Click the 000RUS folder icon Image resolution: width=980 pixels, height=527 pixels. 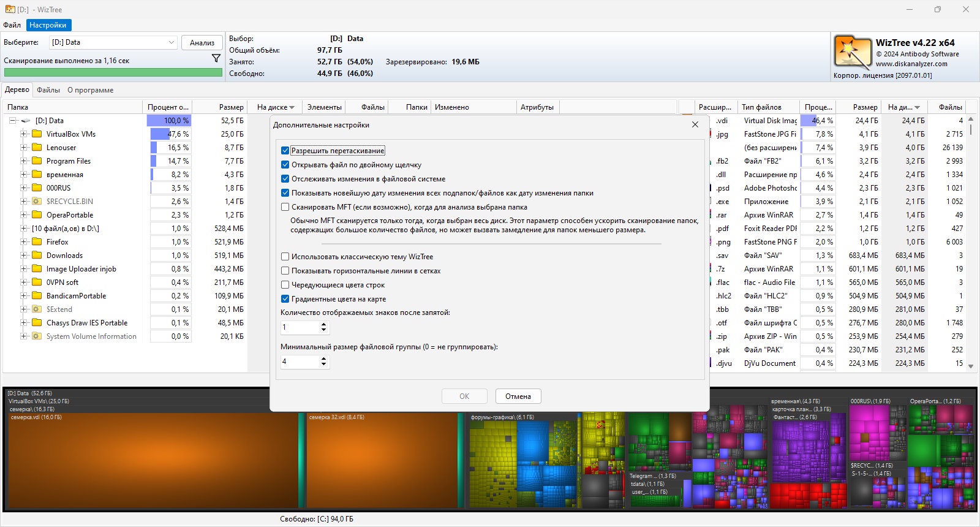click(x=37, y=188)
